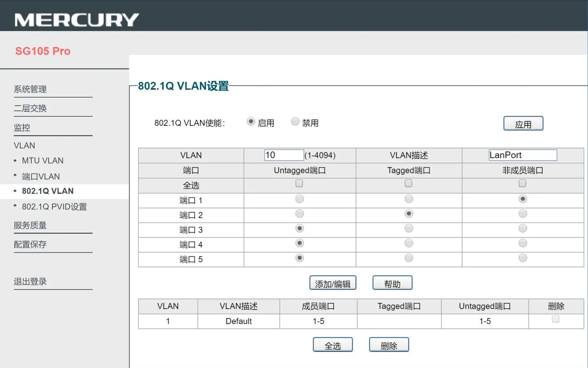Viewport: 588px width, 368px height.
Task: Click the 删除 button below the table
Action: coord(389,345)
